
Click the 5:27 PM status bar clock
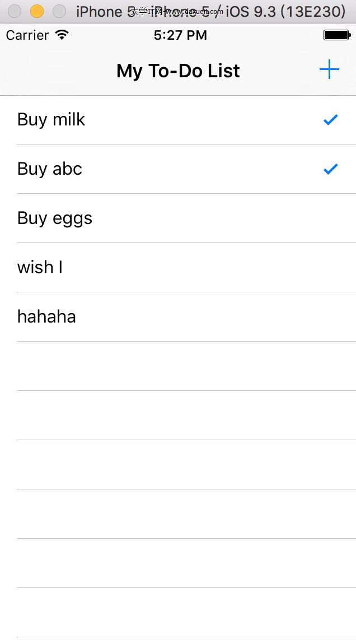tap(180, 35)
